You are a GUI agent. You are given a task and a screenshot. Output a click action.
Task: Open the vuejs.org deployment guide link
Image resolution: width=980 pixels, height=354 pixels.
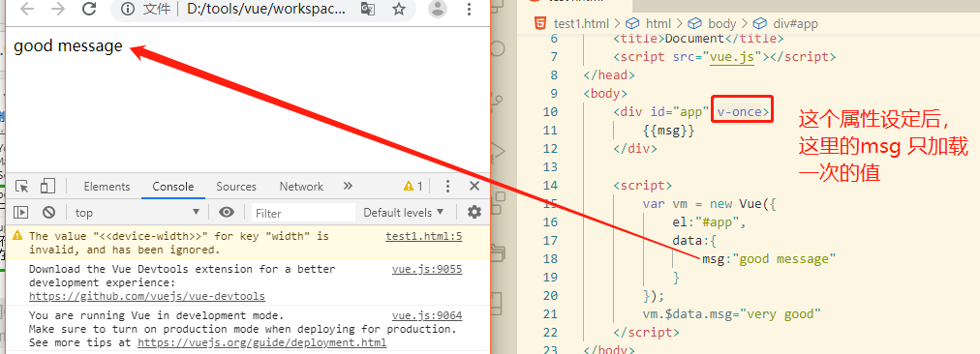(x=261, y=342)
